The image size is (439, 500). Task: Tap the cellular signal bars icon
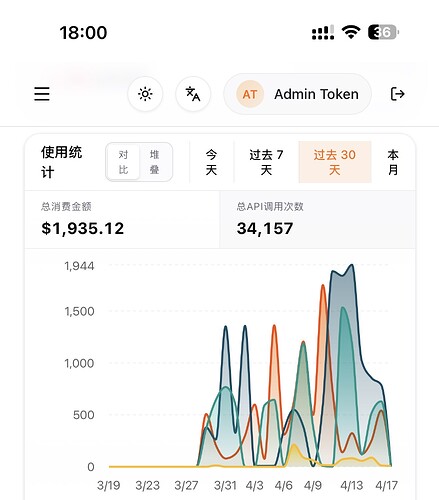(323, 33)
